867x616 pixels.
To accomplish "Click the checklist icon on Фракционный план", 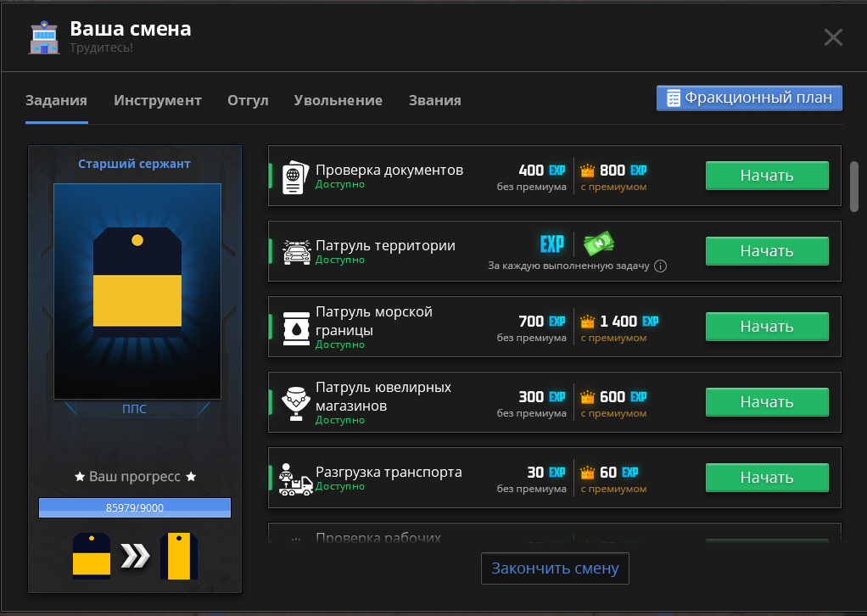I will pyautogui.click(x=673, y=98).
